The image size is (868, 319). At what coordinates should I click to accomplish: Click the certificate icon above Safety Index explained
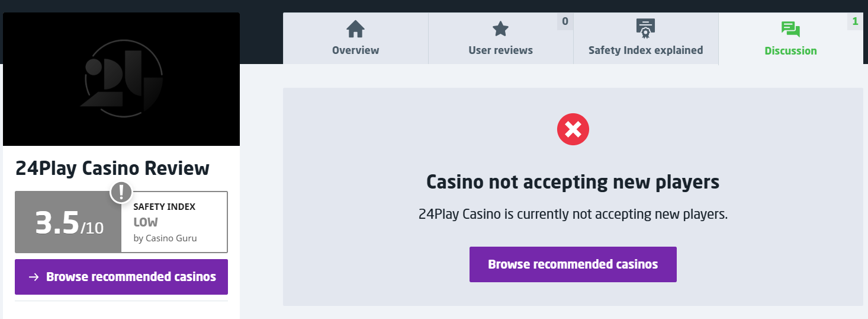coord(645,28)
